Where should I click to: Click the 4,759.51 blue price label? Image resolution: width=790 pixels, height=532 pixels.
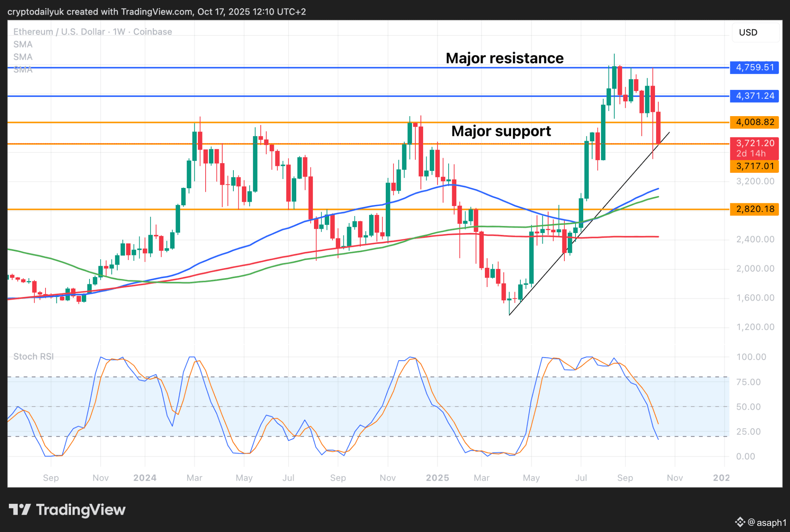click(x=755, y=68)
